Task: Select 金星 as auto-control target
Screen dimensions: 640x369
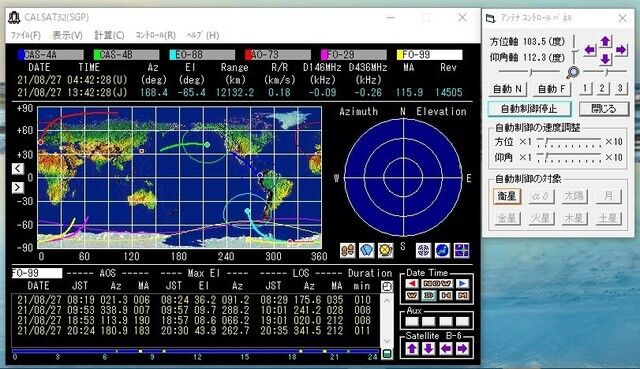Action: point(507,218)
